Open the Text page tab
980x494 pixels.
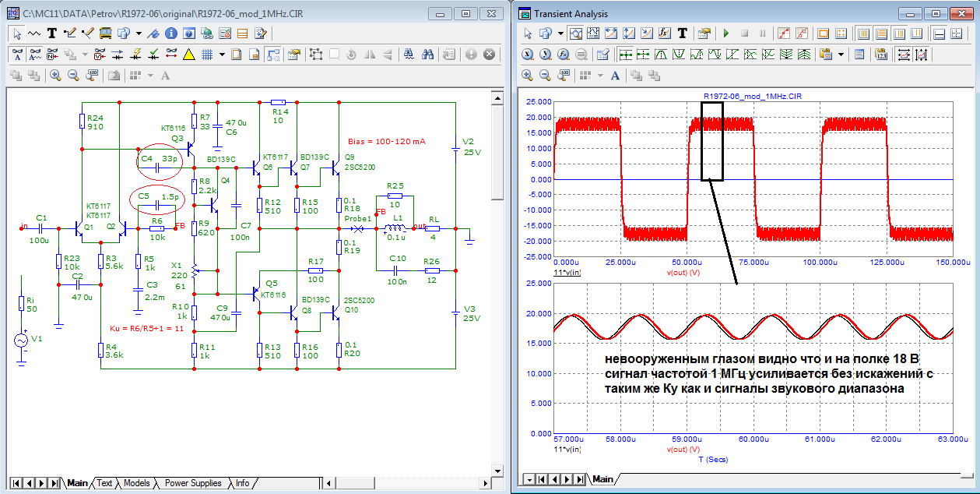pyautogui.click(x=104, y=483)
